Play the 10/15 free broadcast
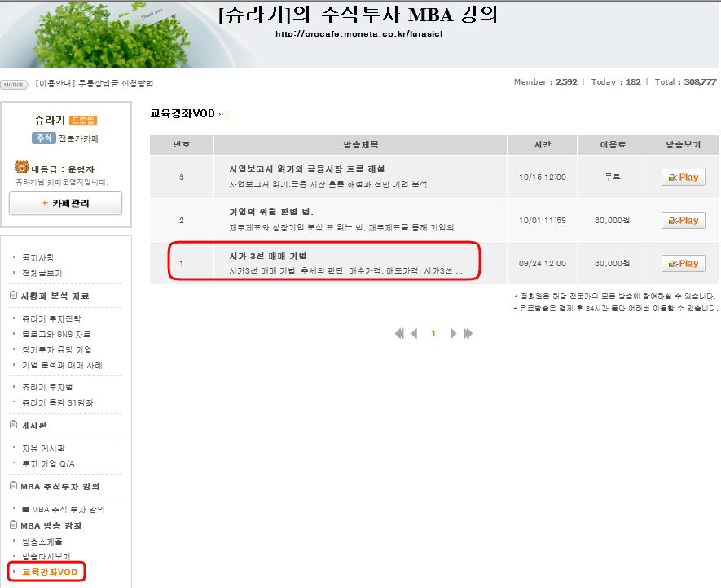721x588 pixels. [683, 178]
